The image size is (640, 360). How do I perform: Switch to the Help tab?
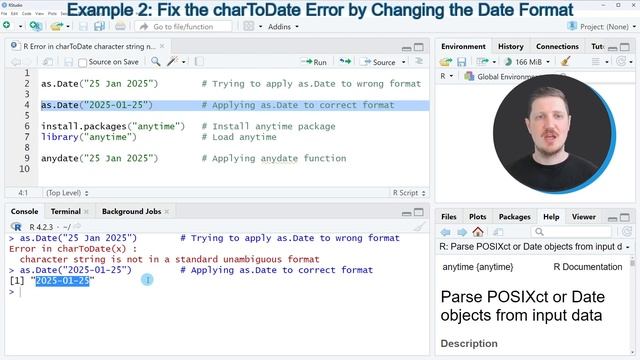point(551,217)
